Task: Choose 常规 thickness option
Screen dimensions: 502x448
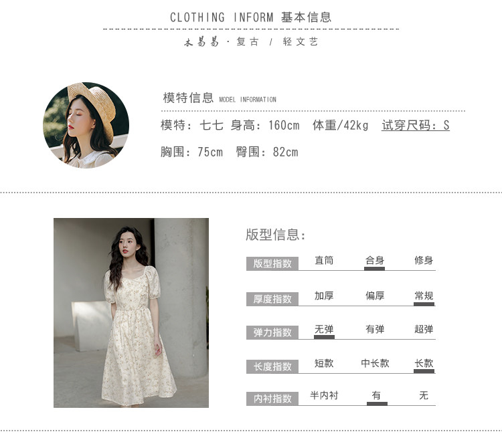Action: 424,296
